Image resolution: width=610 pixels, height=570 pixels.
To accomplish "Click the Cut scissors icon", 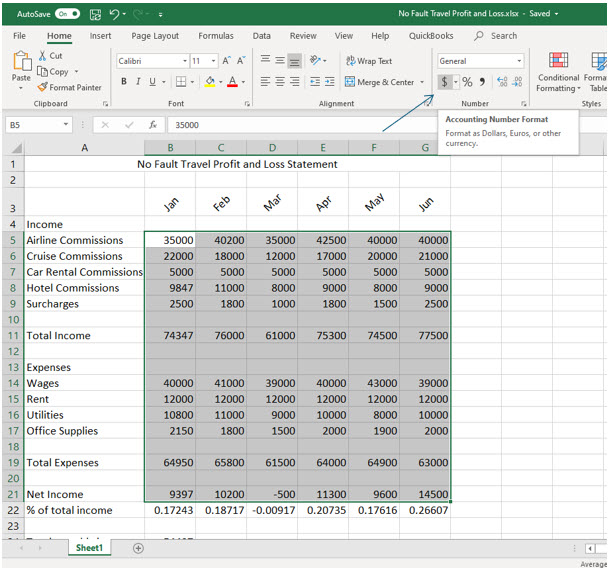I will 42,56.
